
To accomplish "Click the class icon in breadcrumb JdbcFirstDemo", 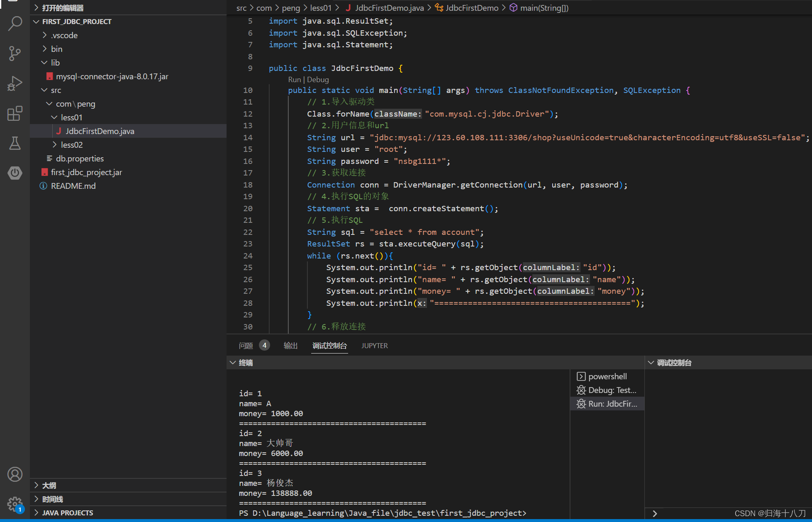I will click(x=439, y=8).
